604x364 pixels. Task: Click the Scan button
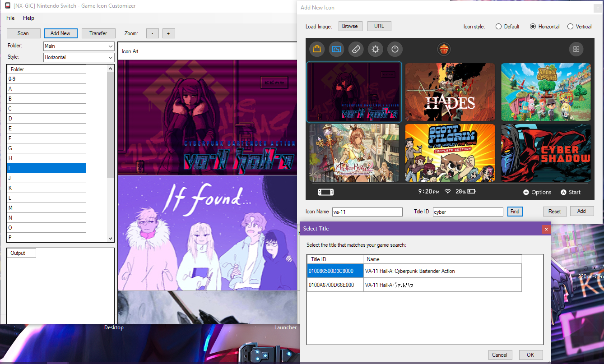click(x=23, y=33)
